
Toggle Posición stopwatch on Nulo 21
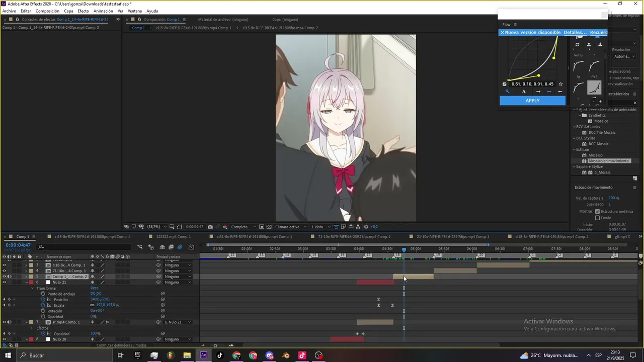[x=43, y=300]
